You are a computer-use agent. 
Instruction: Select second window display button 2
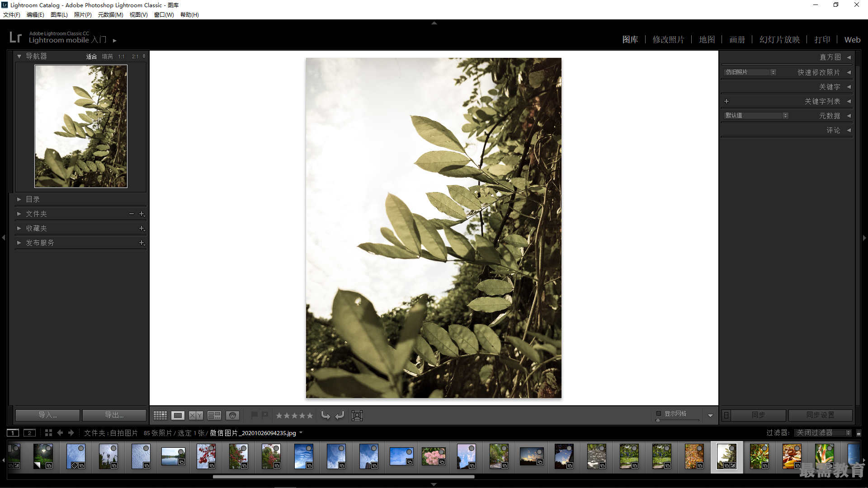pyautogui.click(x=29, y=433)
